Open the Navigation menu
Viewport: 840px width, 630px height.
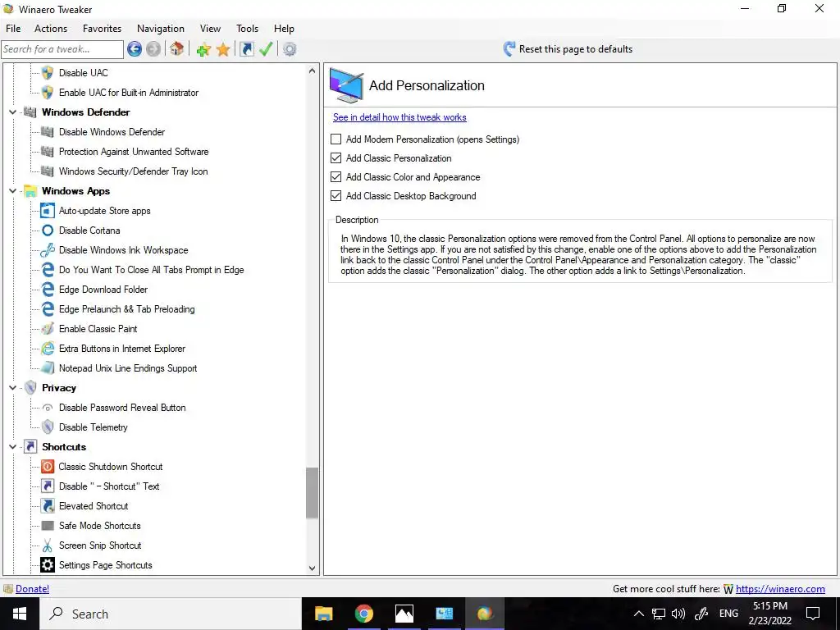pyautogui.click(x=161, y=29)
